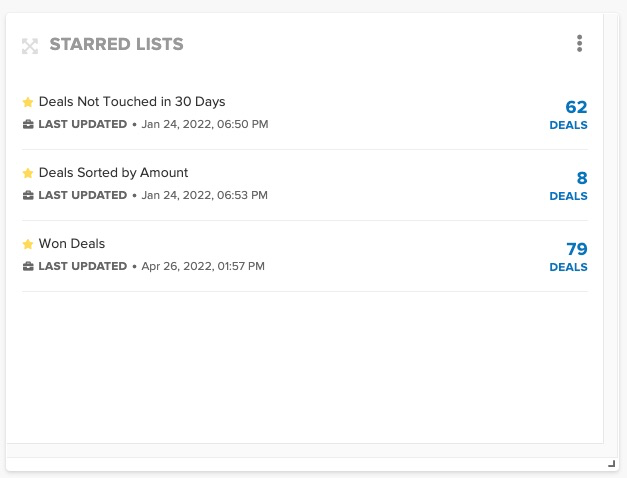
Task: Click the Starred Lists widget title
Action: (116, 45)
